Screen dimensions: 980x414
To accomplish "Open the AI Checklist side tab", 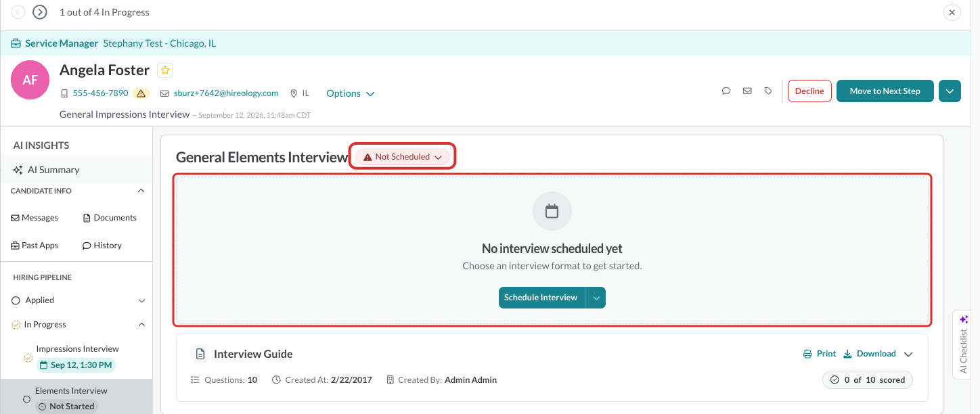I will coord(964,344).
